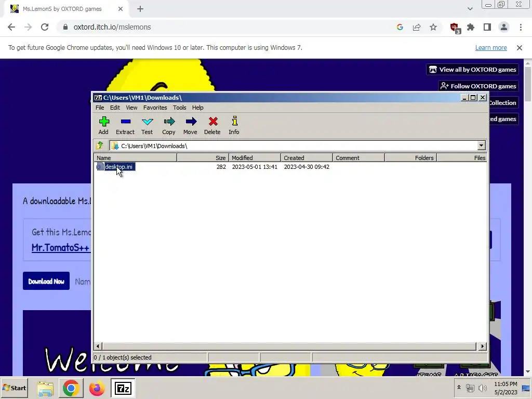Click the 7-Zip address path field
Viewport: 532px width, 399px height.
(x=294, y=145)
